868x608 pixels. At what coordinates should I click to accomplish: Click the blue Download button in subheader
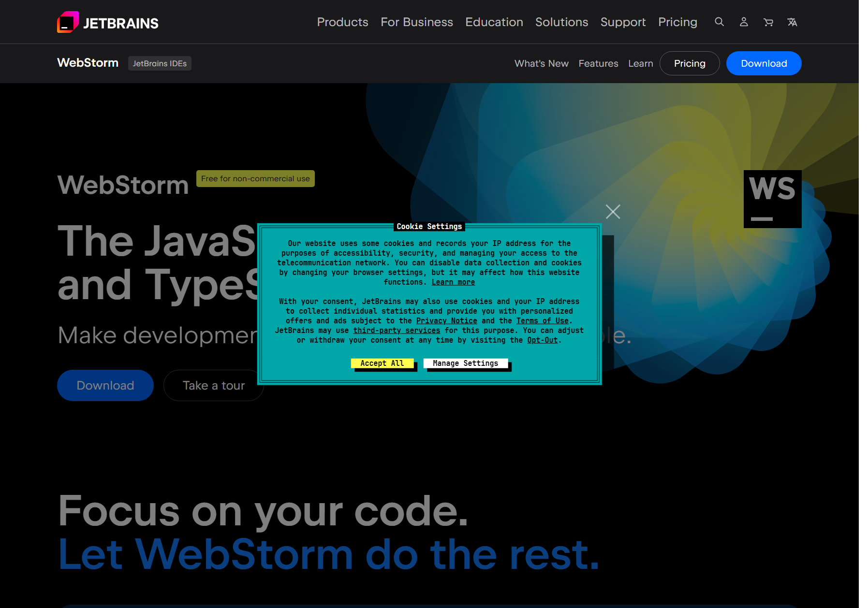(x=764, y=63)
